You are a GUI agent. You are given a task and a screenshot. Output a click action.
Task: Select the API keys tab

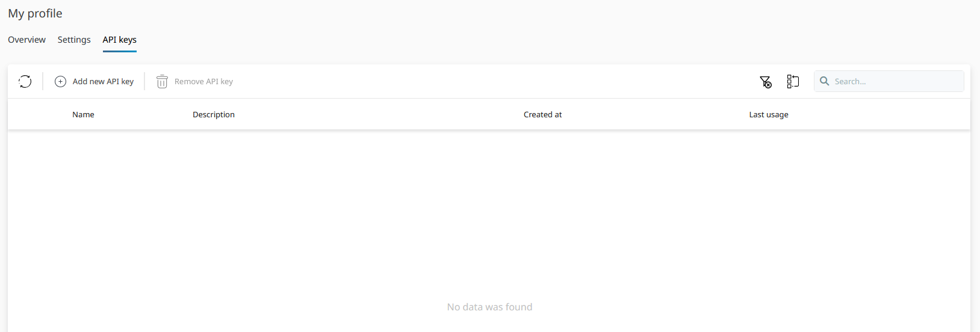[119, 40]
